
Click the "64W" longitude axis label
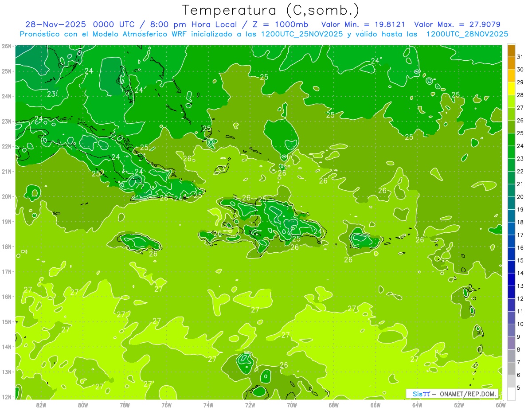(417, 405)
